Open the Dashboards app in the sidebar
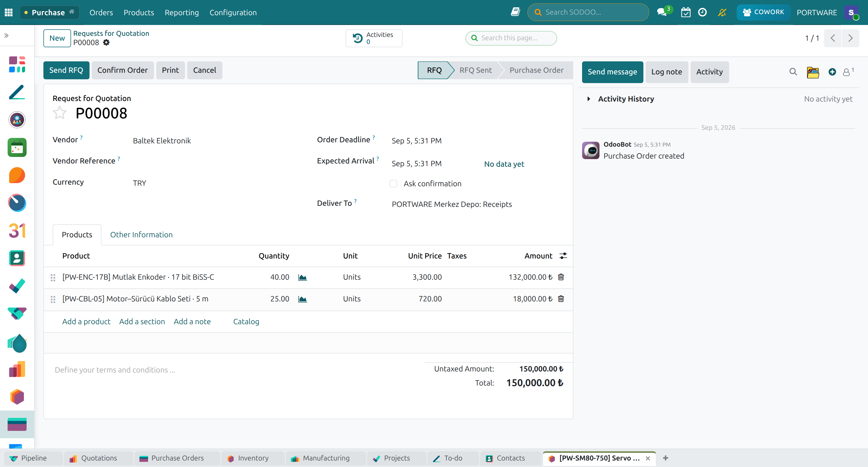This screenshot has width=868, height=467. 17,64
